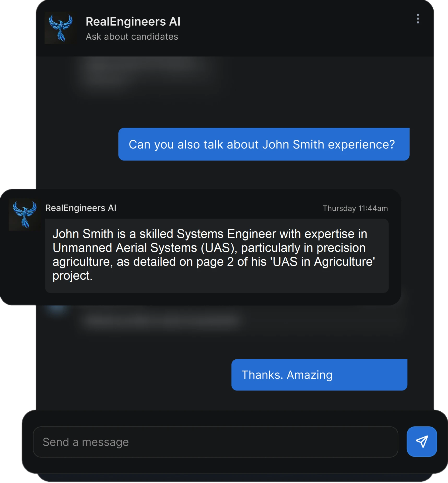448x483 pixels.
Task: Click the 'RealEngineers AI' header title
Action: coord(133,21)
